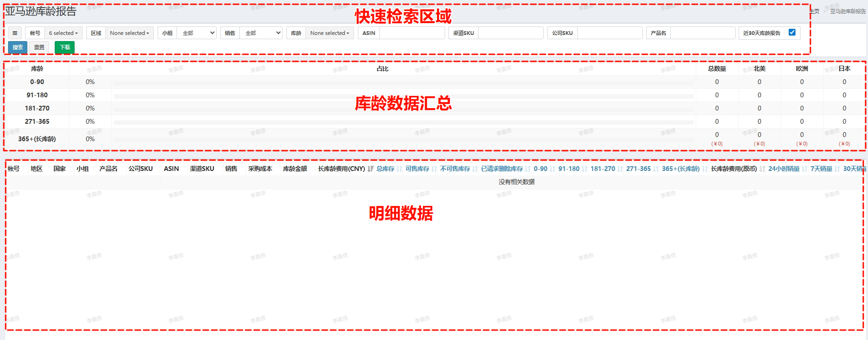The width and height of the screenshot is (868, 340).
Task: Open 主页 breadcrumb link
Action: click(815, 11)
